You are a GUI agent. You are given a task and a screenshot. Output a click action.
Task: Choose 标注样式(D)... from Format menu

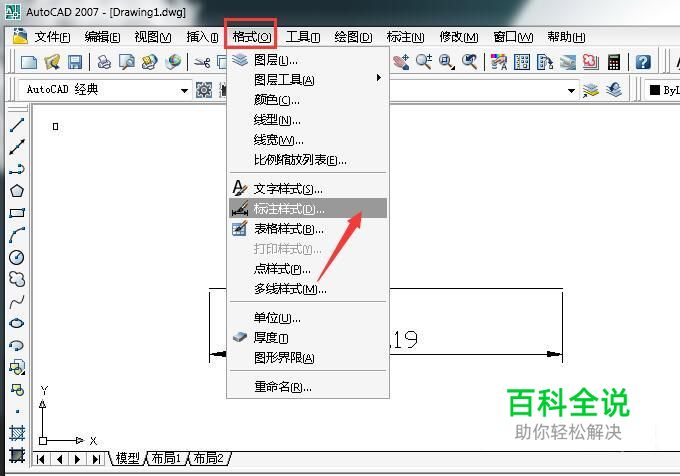[308, 209]
